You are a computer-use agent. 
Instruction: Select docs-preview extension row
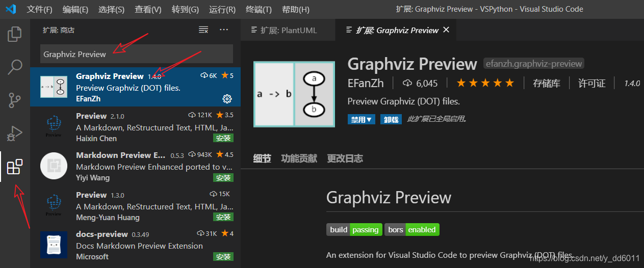pyautogui.click(x=135, y=245)
